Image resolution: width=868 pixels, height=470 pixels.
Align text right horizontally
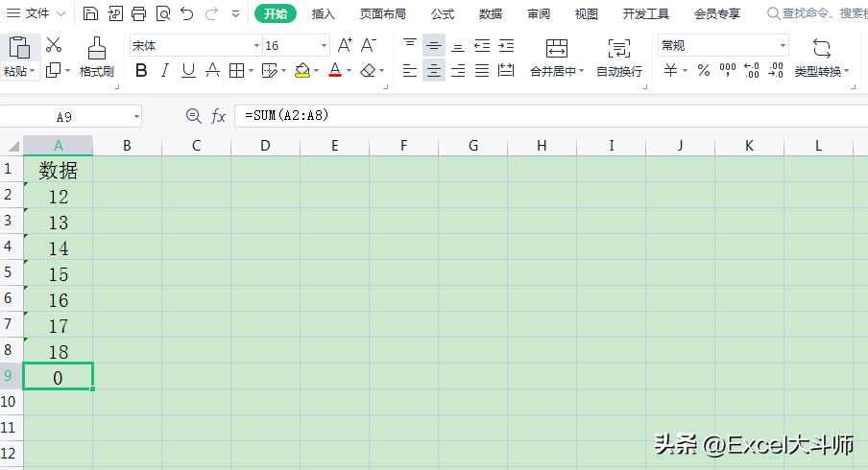point(458,70)
